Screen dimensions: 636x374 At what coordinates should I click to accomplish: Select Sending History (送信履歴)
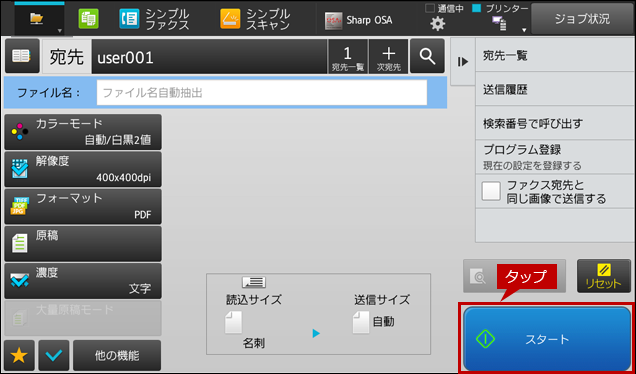click(x=555, y=89)
